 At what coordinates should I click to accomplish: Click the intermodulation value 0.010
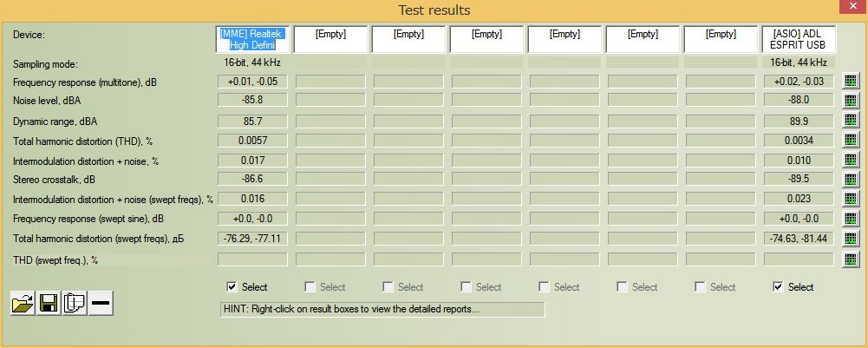point(799,161)
